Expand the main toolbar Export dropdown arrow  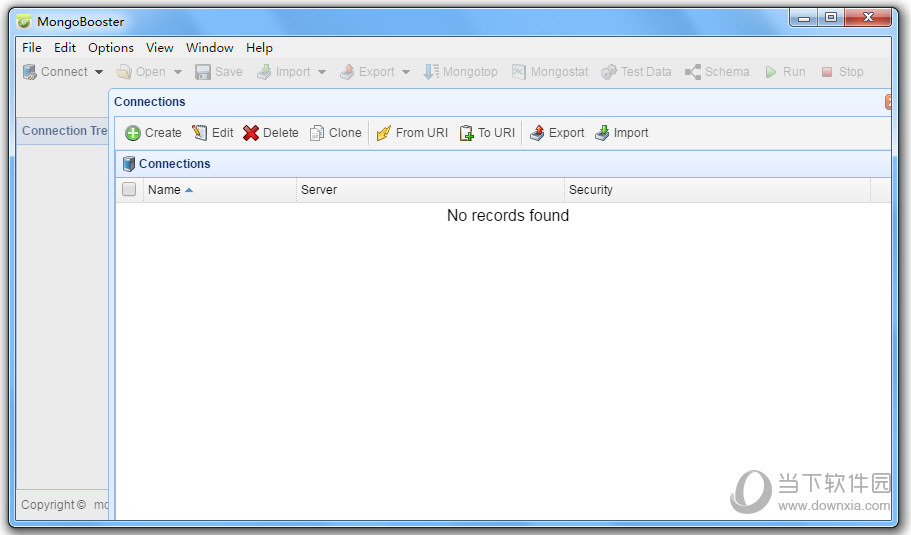pos(406,72)
